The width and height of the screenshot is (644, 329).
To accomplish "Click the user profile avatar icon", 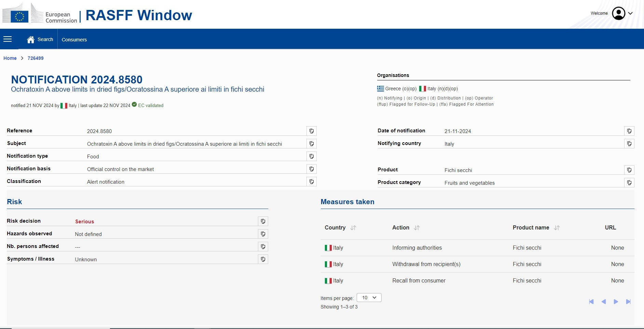I will click(618, 13).
